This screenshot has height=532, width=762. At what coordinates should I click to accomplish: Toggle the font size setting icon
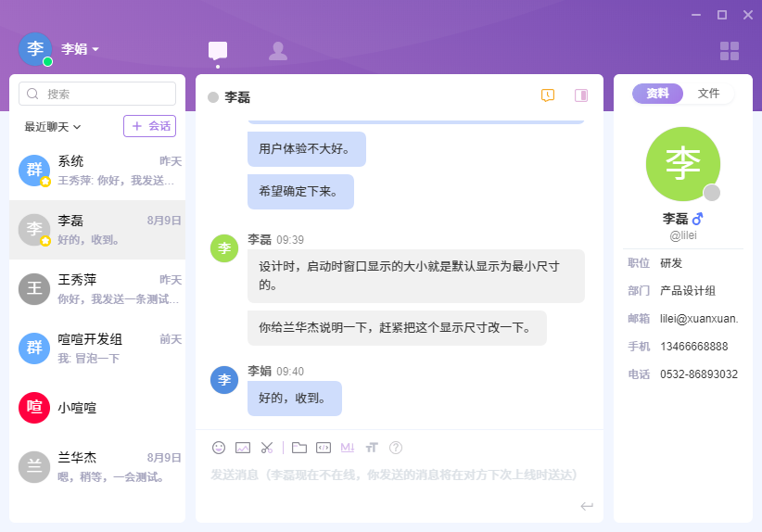pos(372,448)
